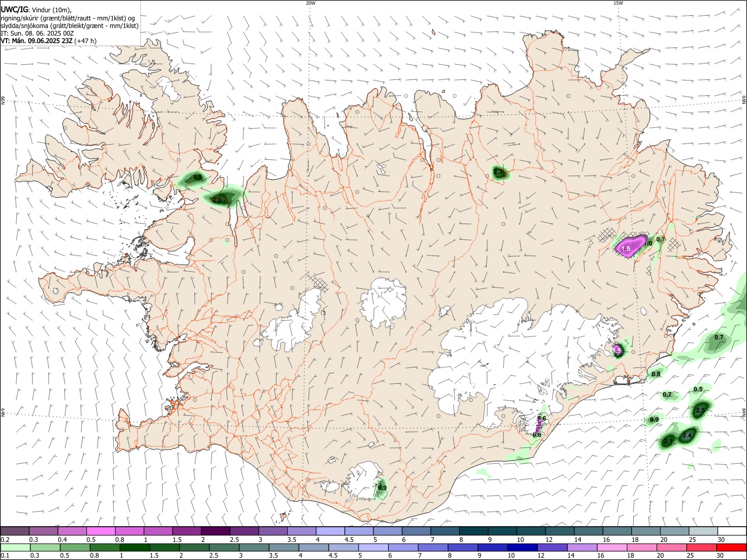Click the 1.3 precipitation value on the map
This screenshot has width=747, height=560.
click(x=197, y=177)
